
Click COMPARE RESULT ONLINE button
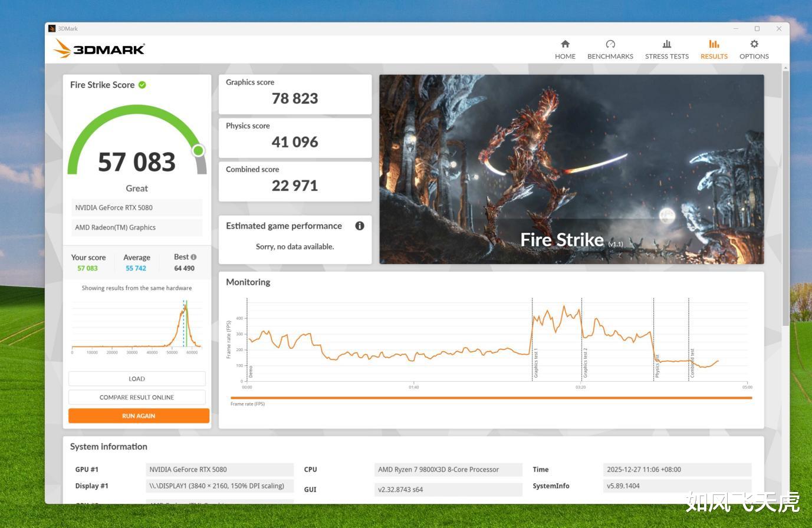click(137, 397)
